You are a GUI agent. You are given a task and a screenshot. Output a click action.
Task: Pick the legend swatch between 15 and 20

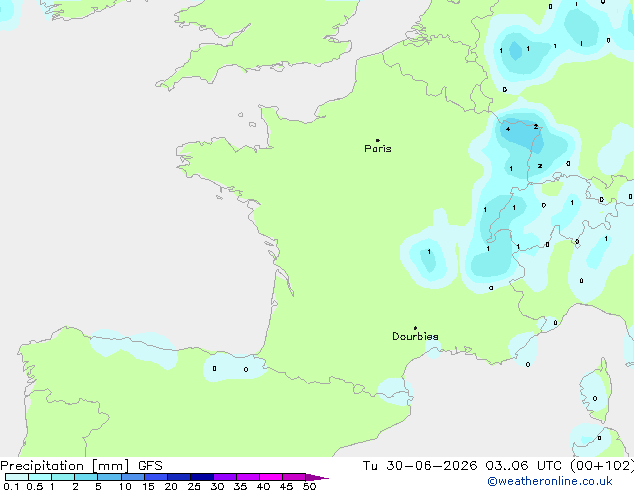click(156, 477)
